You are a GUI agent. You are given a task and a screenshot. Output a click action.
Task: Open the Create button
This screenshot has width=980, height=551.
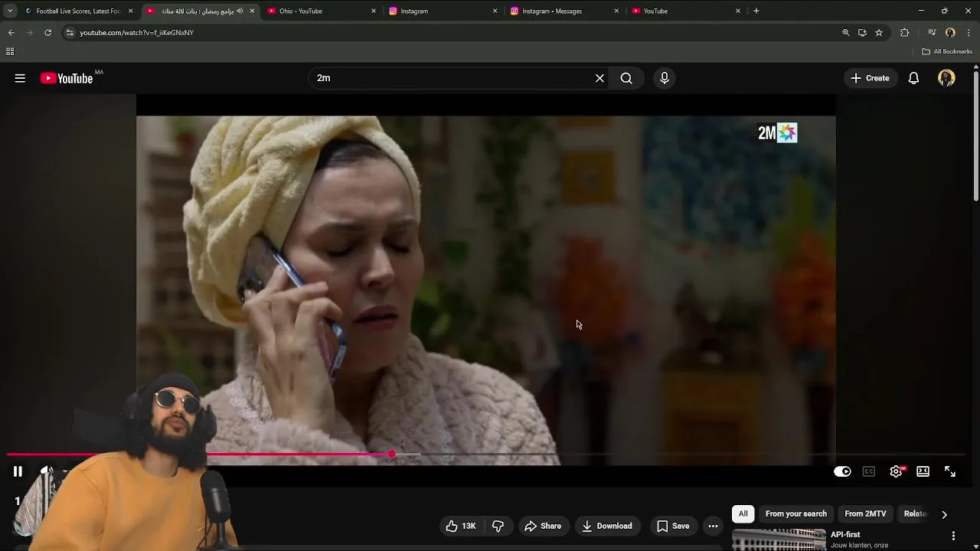point(871,78)
